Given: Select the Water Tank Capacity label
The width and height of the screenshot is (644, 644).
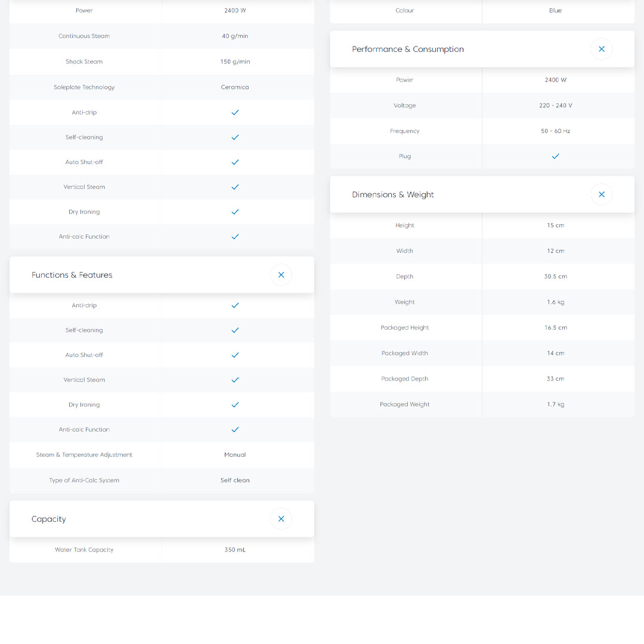Looking at the screenshot, I should click(84, 550).
